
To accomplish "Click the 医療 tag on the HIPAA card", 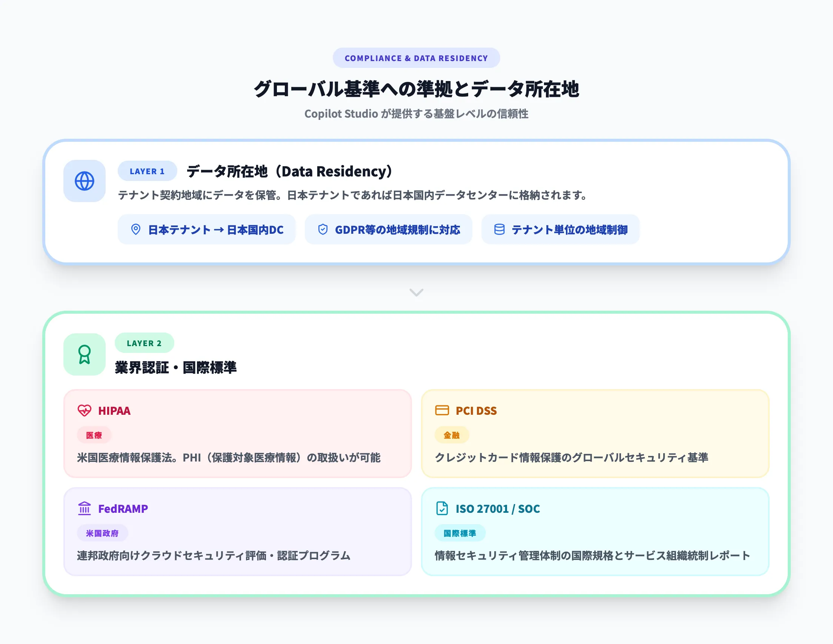I will pyautogui.click(x=94, y=435).
